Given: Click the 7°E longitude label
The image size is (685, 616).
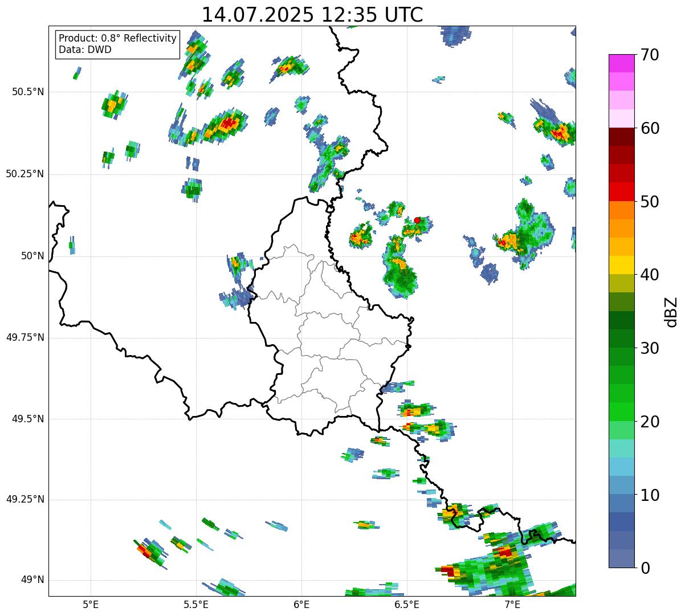Looking at the screenshot, I should (512, 604).
